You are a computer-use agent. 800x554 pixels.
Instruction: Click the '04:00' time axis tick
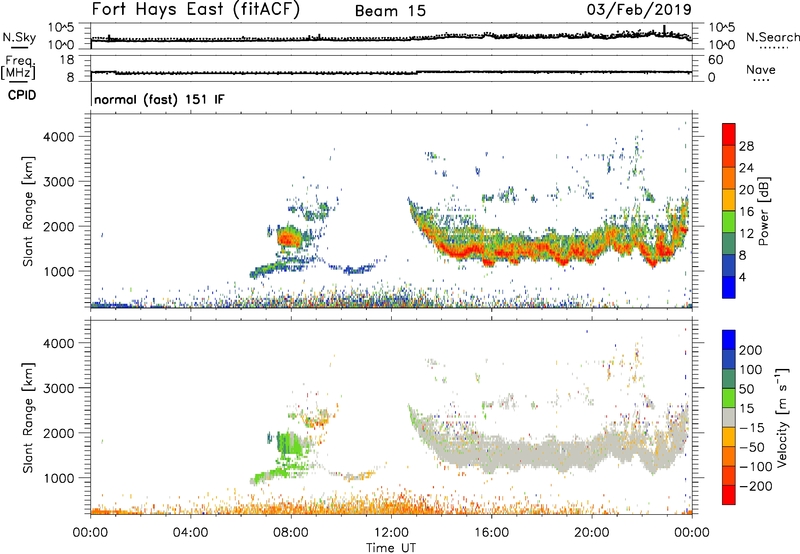point(190,533)
